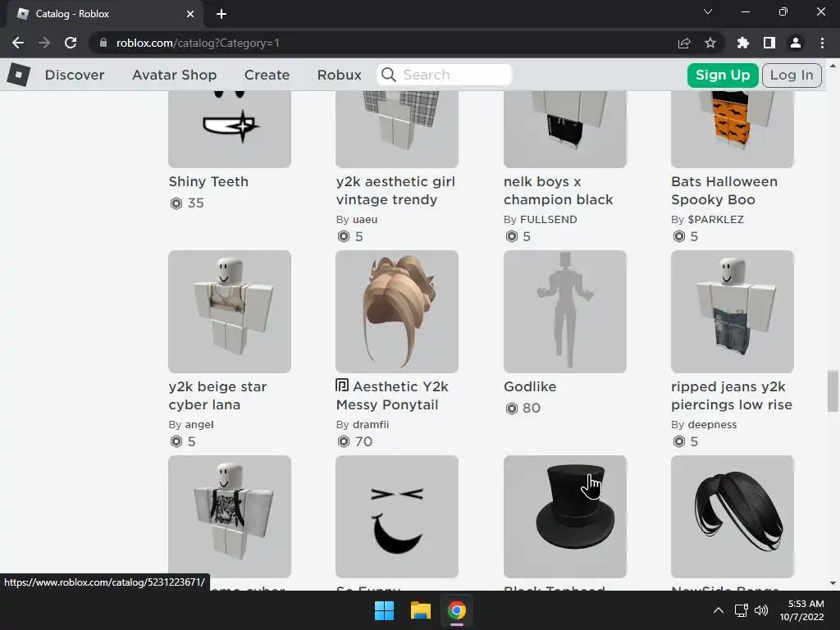Open creator $PARKLEZ link

point(715,220)
